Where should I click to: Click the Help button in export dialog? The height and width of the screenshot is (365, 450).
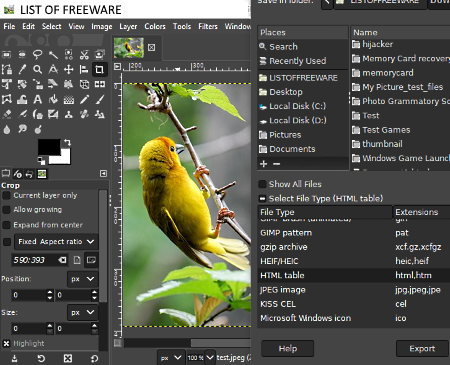point(288,349)
